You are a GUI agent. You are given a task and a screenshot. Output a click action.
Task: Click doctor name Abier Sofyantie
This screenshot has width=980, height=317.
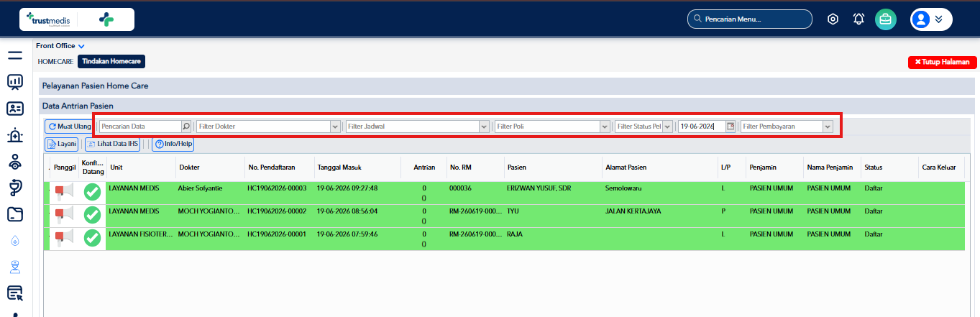(x=200, y=188)
